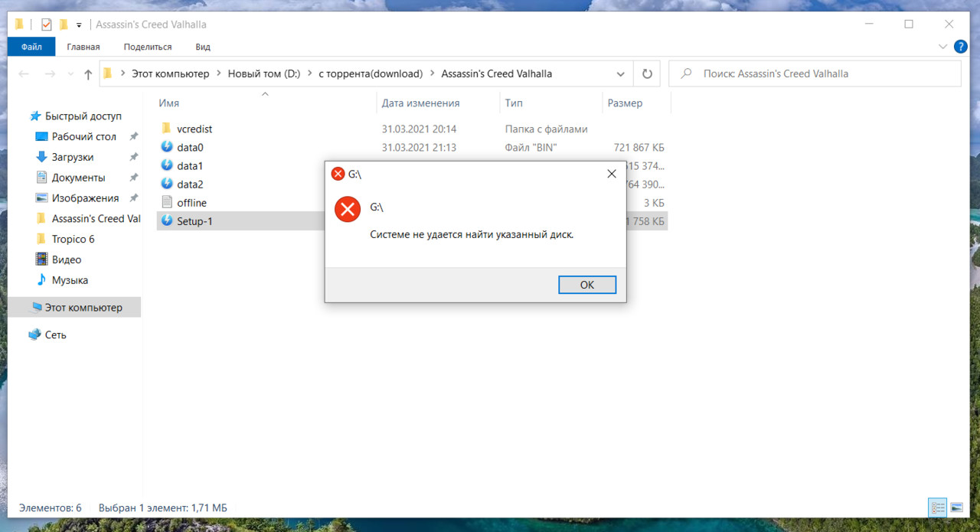Click the pin icon next to Загрузки

(133, 157)
